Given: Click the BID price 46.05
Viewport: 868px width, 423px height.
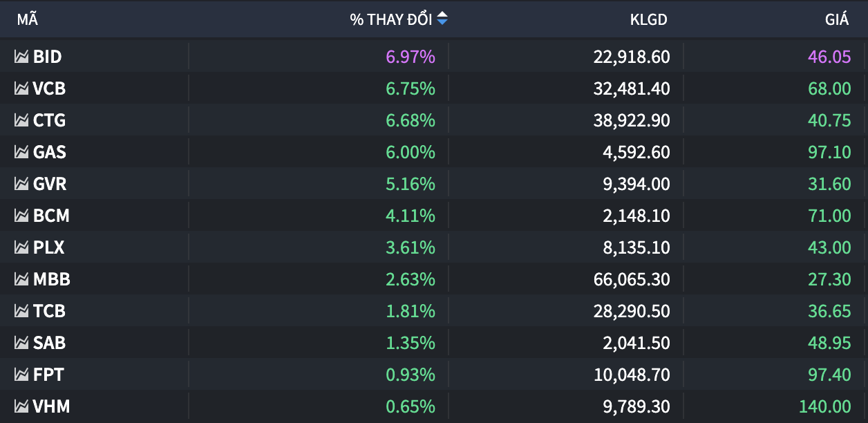Looking at the screenshot, I should (x=829, y=57).
